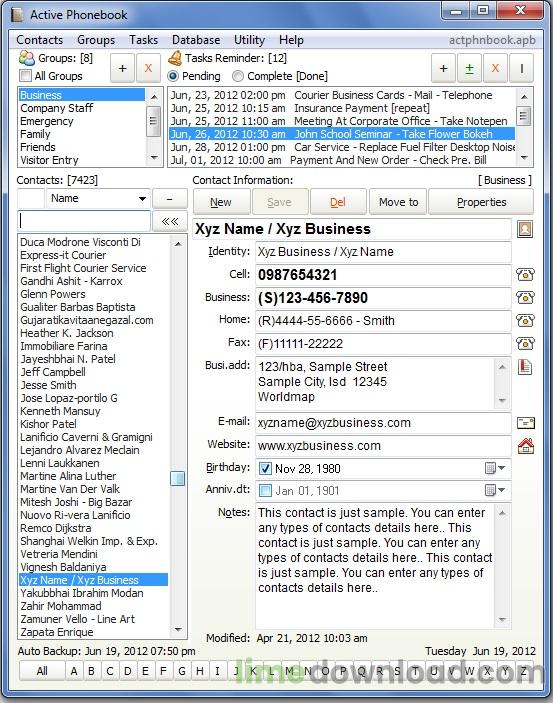Screen dimensions: 553x703
Task: Click the Properties button
Action: pos(481,202)
